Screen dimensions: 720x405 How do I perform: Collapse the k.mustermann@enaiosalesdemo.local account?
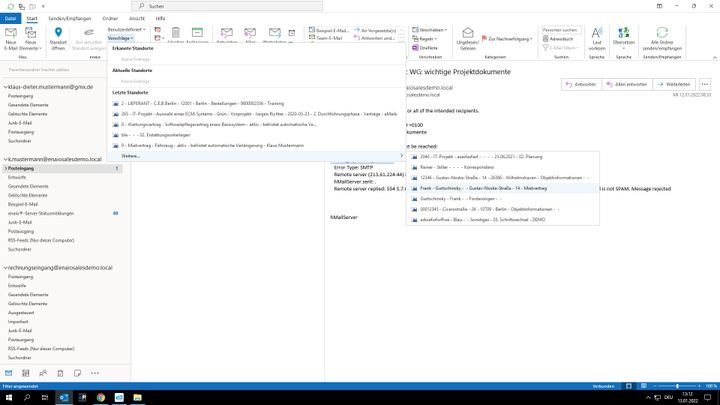point(5,159)
